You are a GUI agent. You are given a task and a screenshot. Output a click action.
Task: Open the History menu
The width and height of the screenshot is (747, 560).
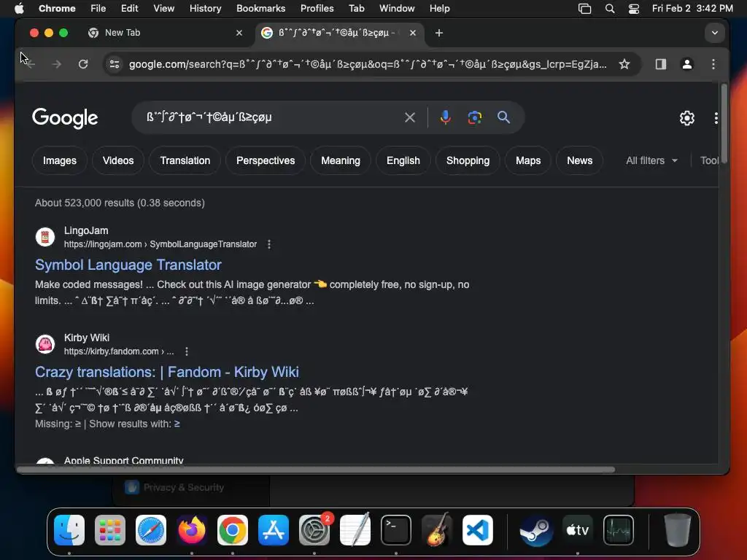click(205, 8)
